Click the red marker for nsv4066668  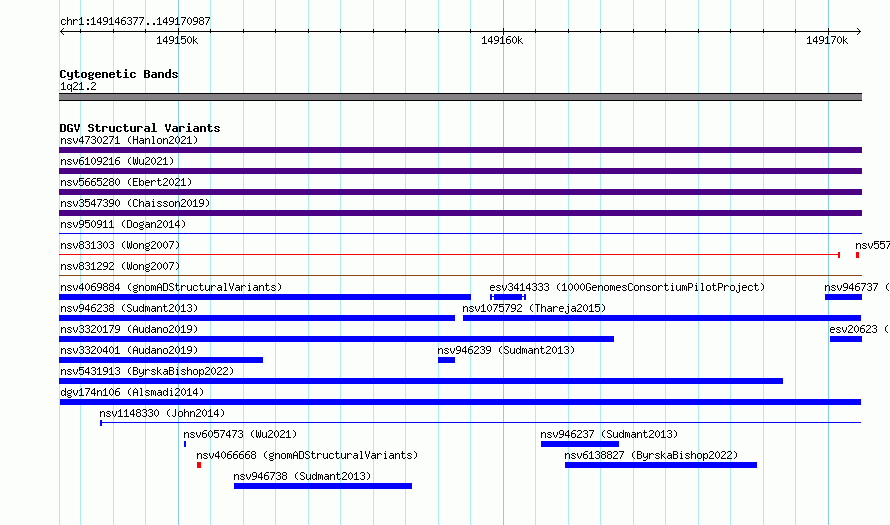pos(199,465)
